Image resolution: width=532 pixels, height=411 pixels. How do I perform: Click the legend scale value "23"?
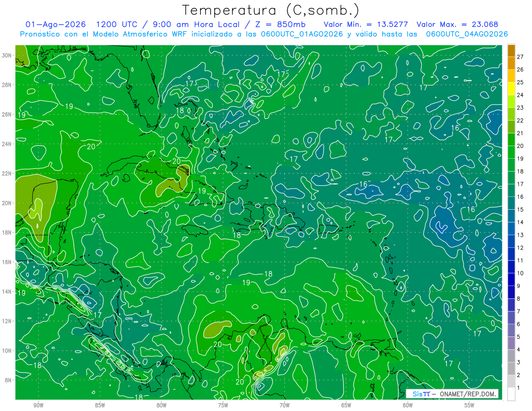(x=520, y=108)
